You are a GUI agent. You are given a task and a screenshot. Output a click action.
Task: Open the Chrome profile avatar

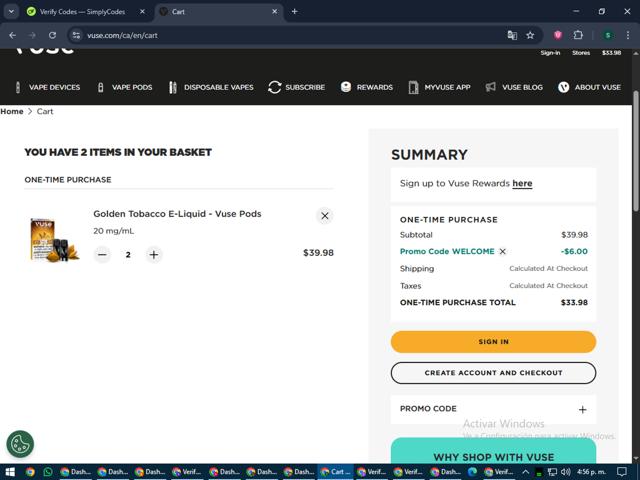click(608, 36)
